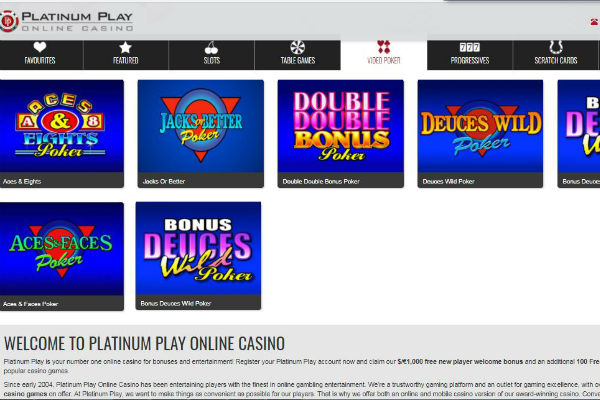Click the Scratch Cards horseshoe icon
Viewport: 600px width, 400px height.
tap(556, 47)
